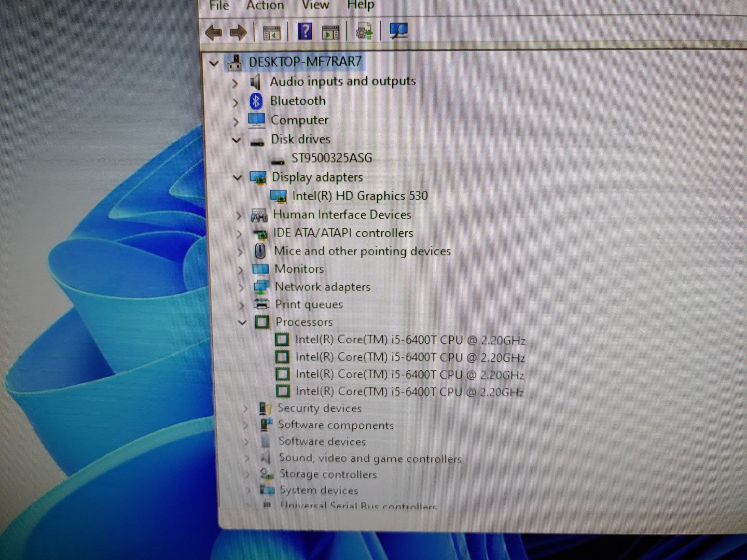Collapse the Disk drives category
Viewport: 747px width, 560px height.
point(237,140)
